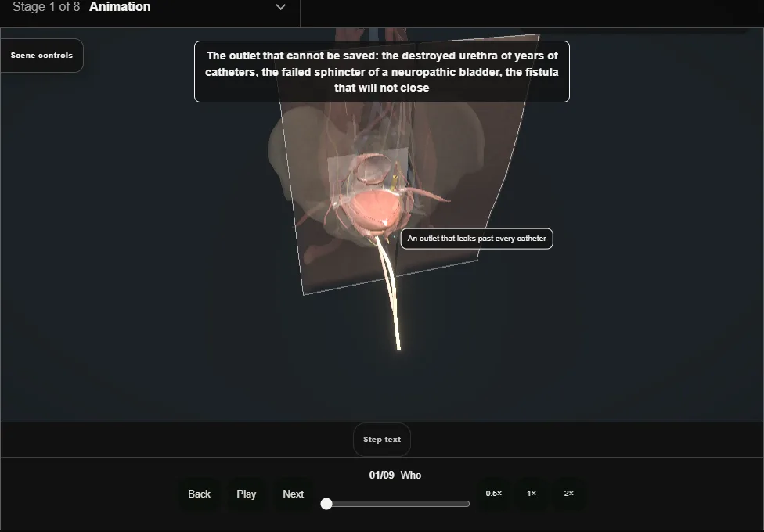This screenshot has width=764, height=532.
Task: Select the 'An outlet that leaks past every catheter' label
Action: pos(477,239)
